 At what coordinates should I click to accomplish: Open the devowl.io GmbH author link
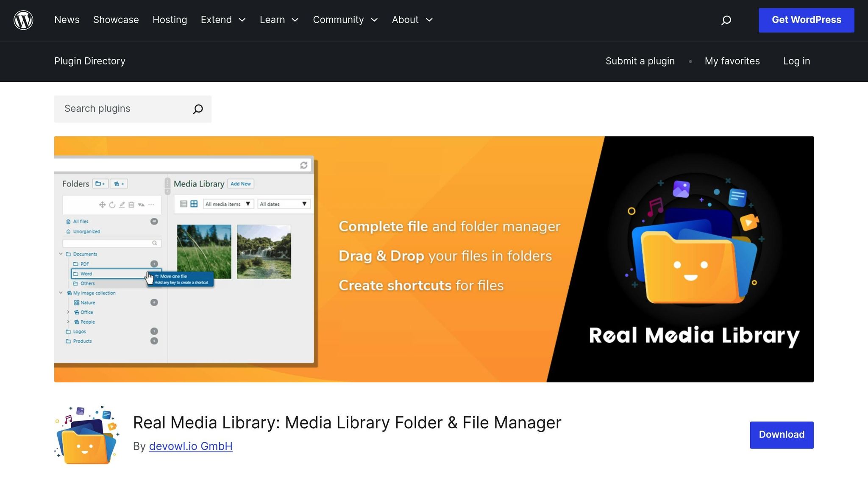pyautogui.click(x=191, y=446)
